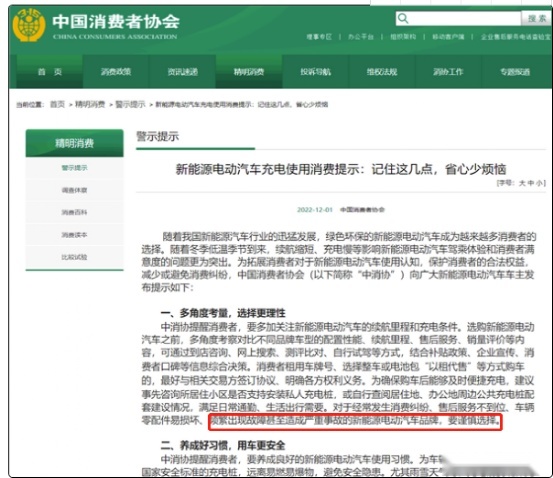Select 调查体察 in the left sidebar
This screenshot has height=478, width=553.
74,190
